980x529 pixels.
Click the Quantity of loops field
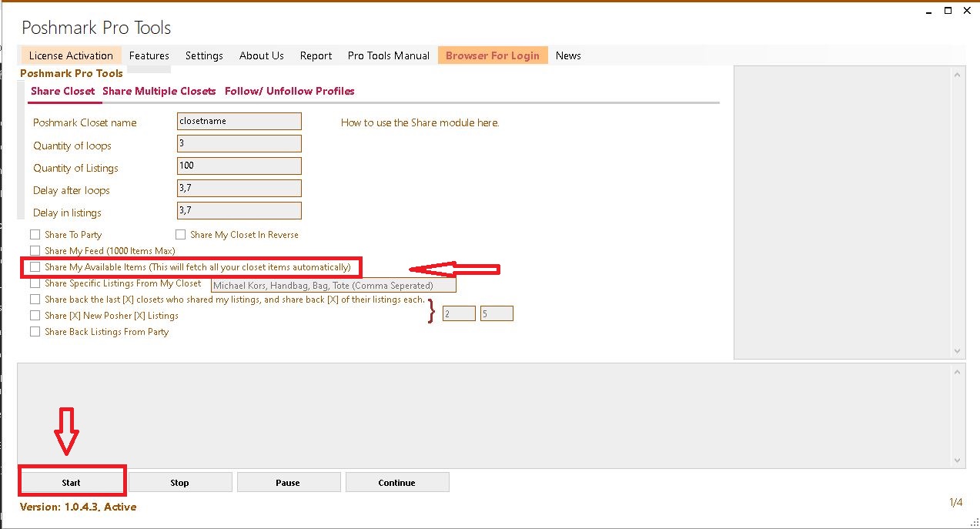(239, 143)
